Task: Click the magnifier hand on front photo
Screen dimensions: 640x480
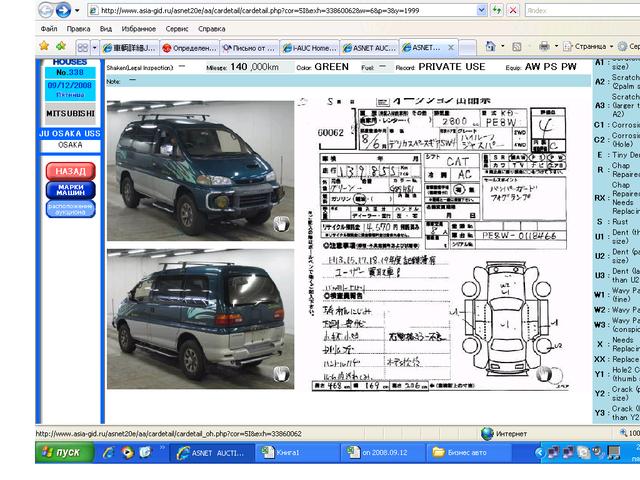Action: pos(282,224)
